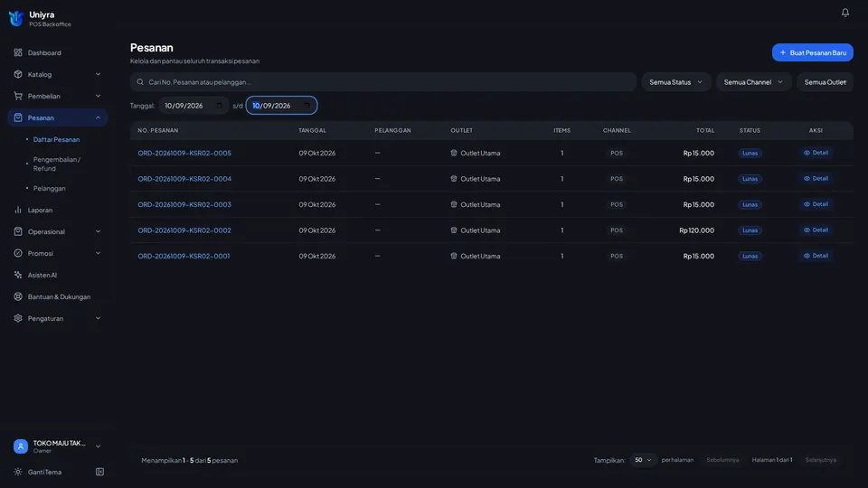This screenshot has height=488, width=868.
Task: Open calendar picker for end date
Action: [x=307, y=105]
